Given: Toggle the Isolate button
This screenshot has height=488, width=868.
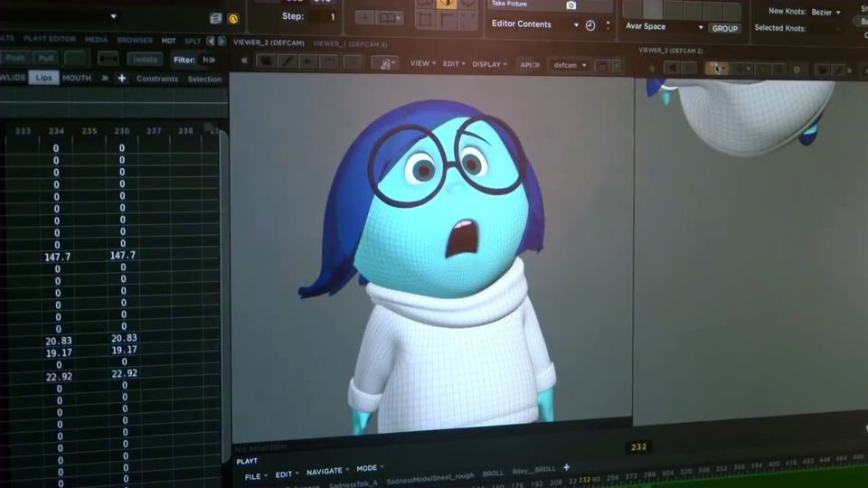Looking at the screenshot, I should pos(145,60).
